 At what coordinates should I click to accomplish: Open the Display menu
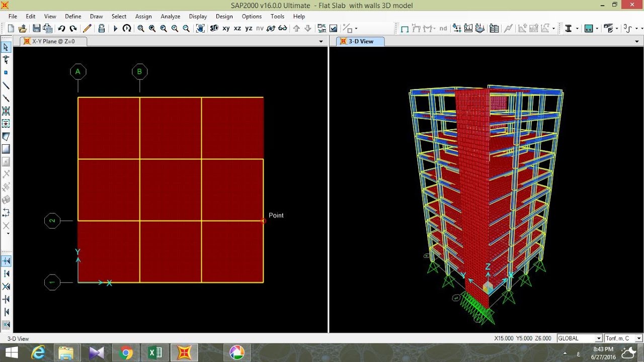pyautogui.click(x=198, y=16)
